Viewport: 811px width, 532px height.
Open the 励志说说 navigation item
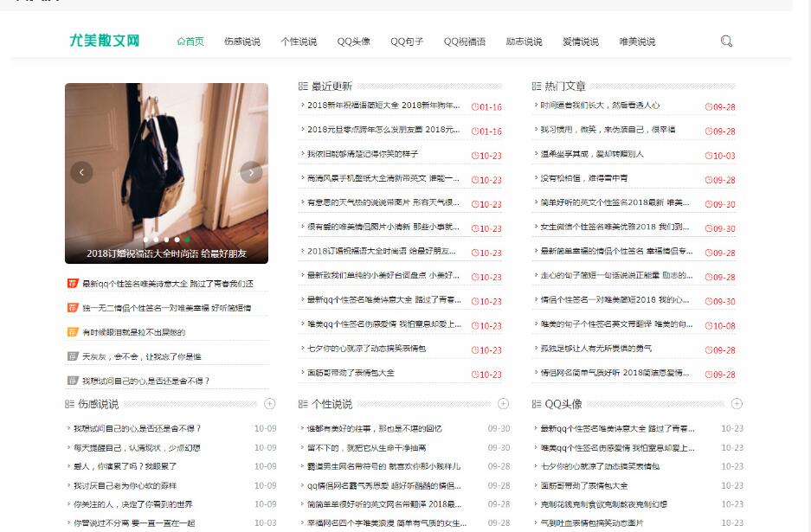[524, 42]
